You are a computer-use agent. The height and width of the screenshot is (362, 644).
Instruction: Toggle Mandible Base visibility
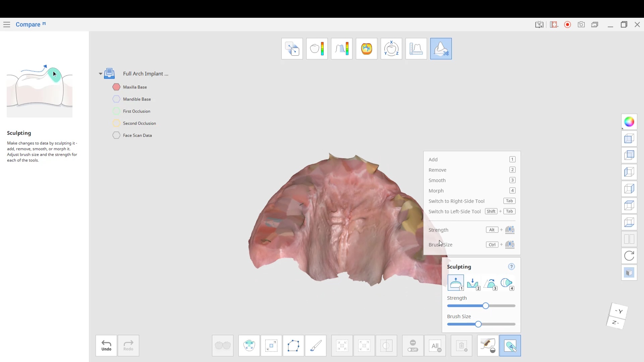coord(116,99)
